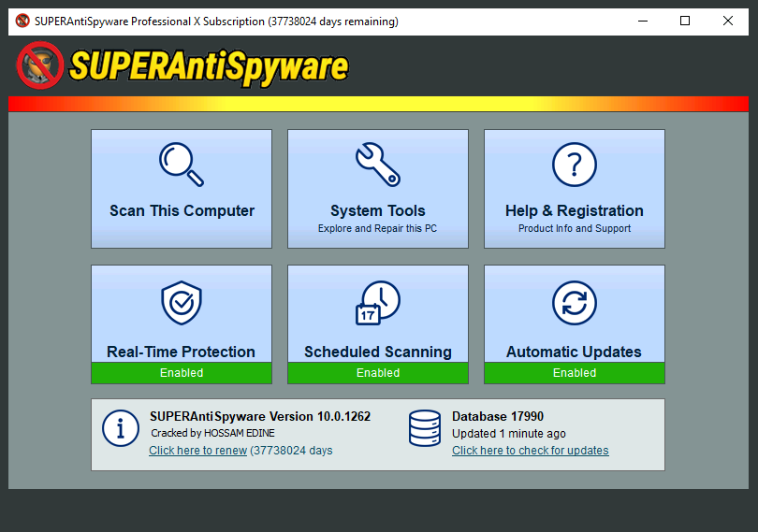Click the SUPERAntiSpyware Version 10.0.1262 text

(x=260, y=416)
